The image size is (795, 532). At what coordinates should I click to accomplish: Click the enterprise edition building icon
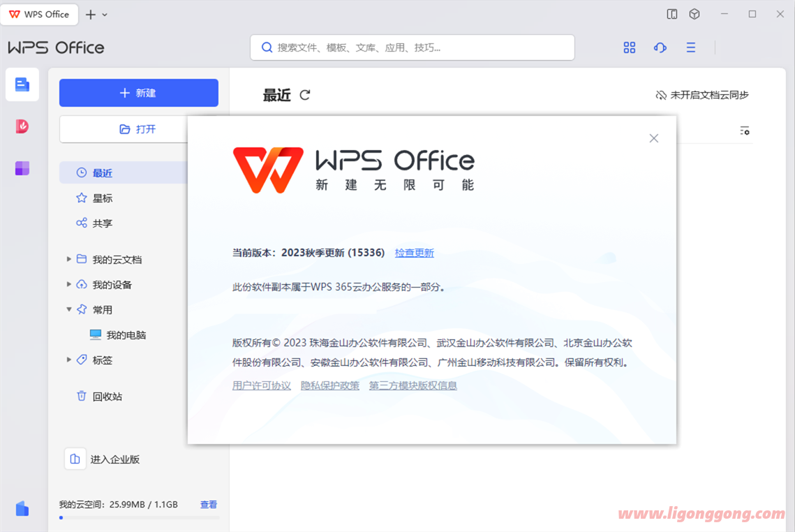[x=75, y=459]
